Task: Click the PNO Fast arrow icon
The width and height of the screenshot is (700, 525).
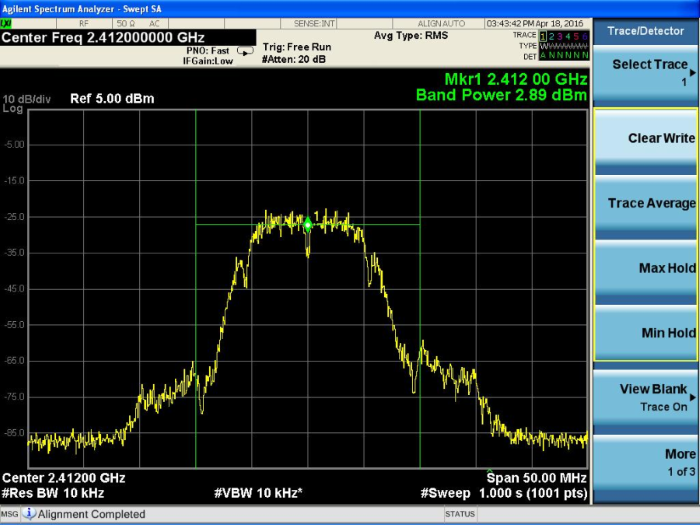Action: pyautogui.click(x=245, y=52)
